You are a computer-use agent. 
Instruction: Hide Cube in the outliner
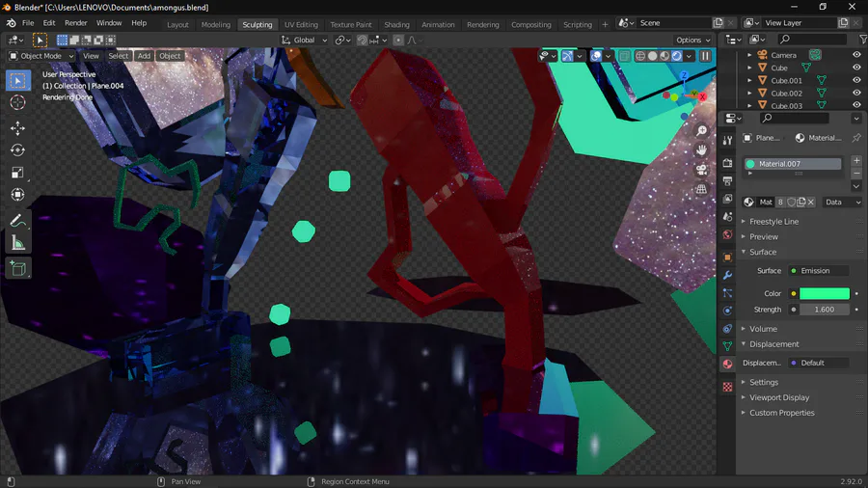856,68
